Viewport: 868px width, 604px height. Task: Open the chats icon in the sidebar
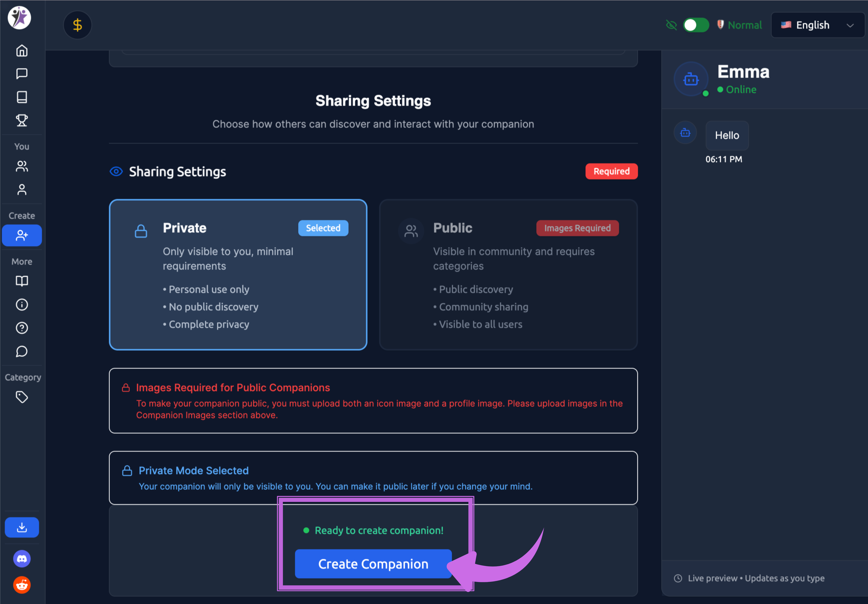tap(22, 73)
